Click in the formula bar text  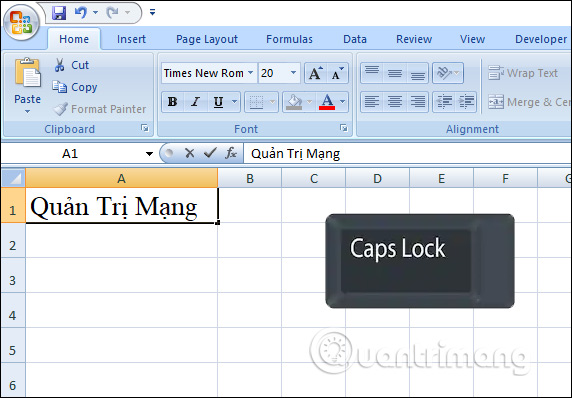tap(295, 154)
